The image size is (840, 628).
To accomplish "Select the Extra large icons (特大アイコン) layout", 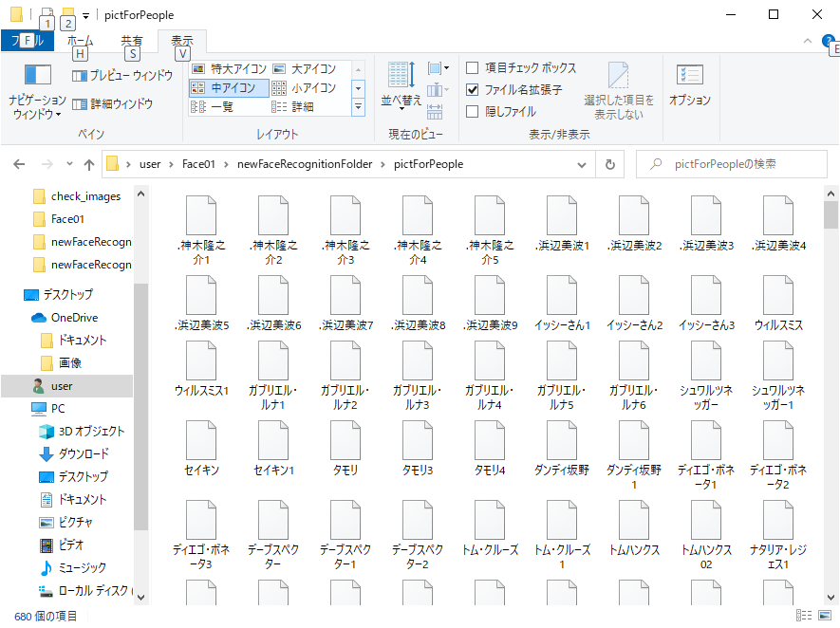I will pyautogui.click(x=230, y=69).
